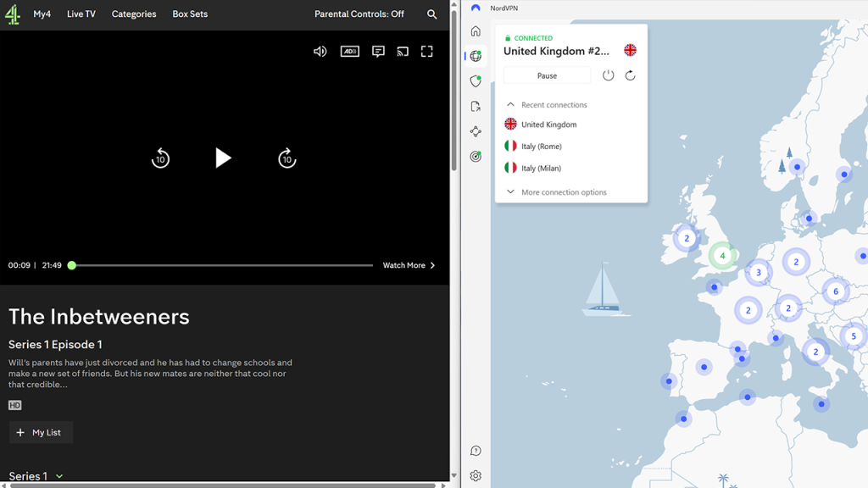
Task: Click the Channel 4 logo
Action: [13, 14]
